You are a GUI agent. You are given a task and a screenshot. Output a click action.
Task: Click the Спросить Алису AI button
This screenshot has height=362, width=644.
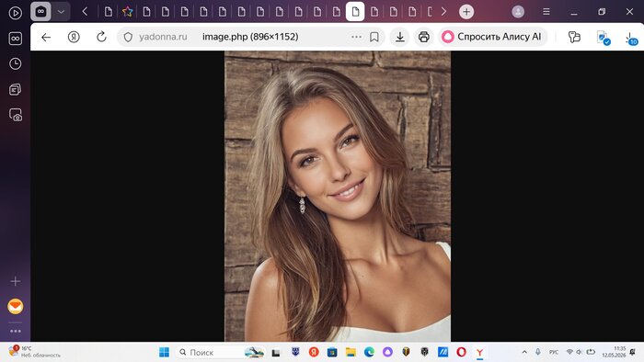coord(492,37)
